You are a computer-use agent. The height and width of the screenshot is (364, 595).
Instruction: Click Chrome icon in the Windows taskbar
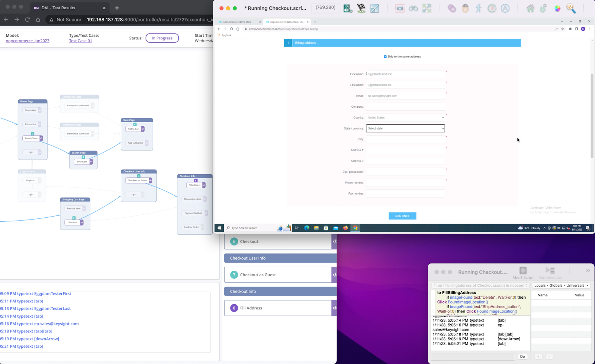(355, 228)
